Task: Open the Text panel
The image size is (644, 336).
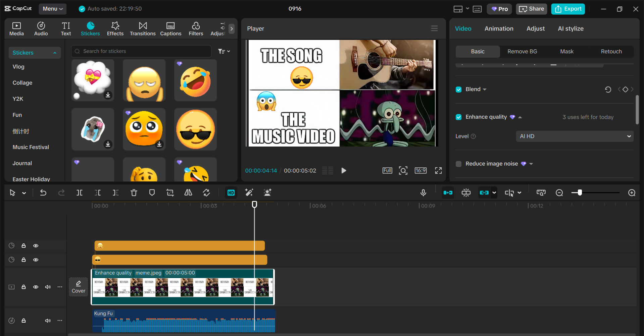Action: point(66,29)
